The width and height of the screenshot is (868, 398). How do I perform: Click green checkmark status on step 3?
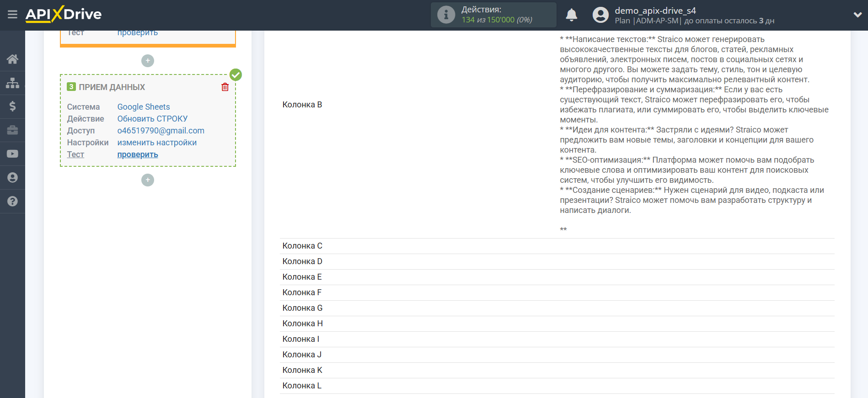point(236,74)
